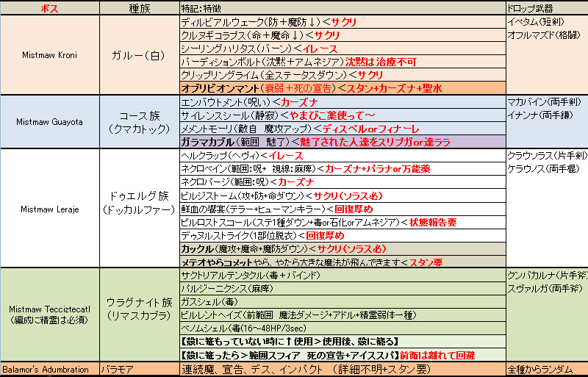The image size is (588, 377).
Task: Select the オブリビオンマント highlighted row
Action: coord(343,88)
